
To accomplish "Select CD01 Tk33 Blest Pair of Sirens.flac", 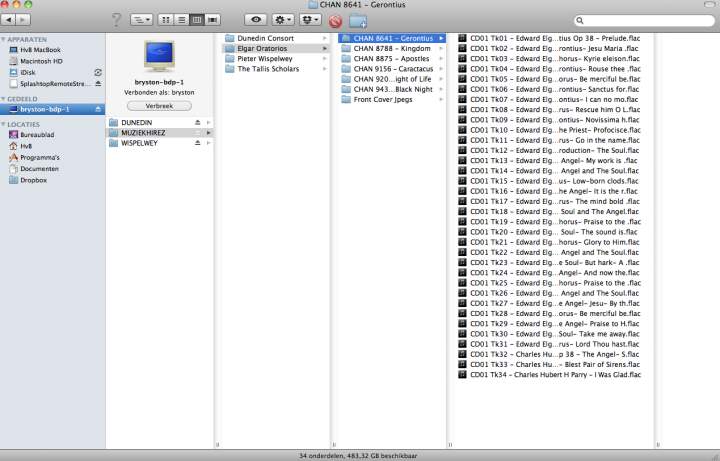I will pos(554,365).
